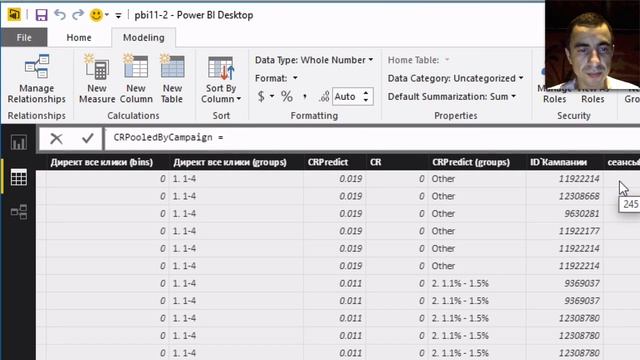The height and width of the screenshot is (360, 640).
Task: Toggle thousands separator comma
Action: coord(305,97)
